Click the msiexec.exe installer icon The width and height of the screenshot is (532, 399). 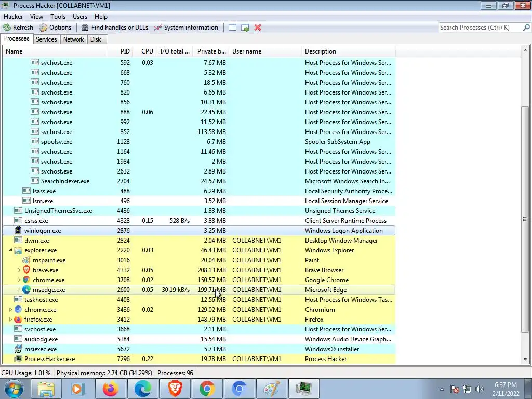(x=18, y=349)
